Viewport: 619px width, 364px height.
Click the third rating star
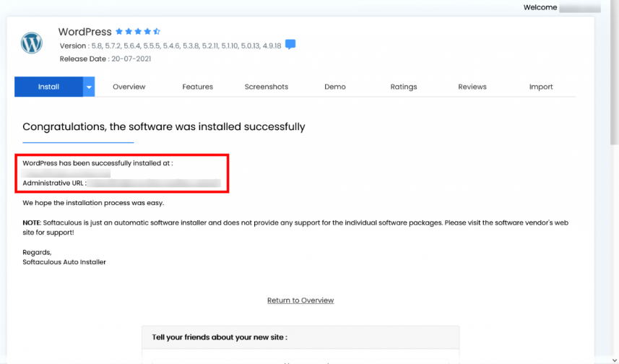[x=138, y=31]
